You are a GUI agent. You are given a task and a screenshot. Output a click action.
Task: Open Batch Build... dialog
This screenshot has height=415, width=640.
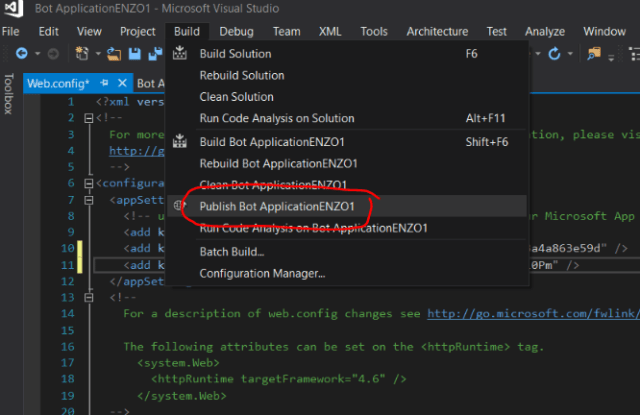(347, 252)
